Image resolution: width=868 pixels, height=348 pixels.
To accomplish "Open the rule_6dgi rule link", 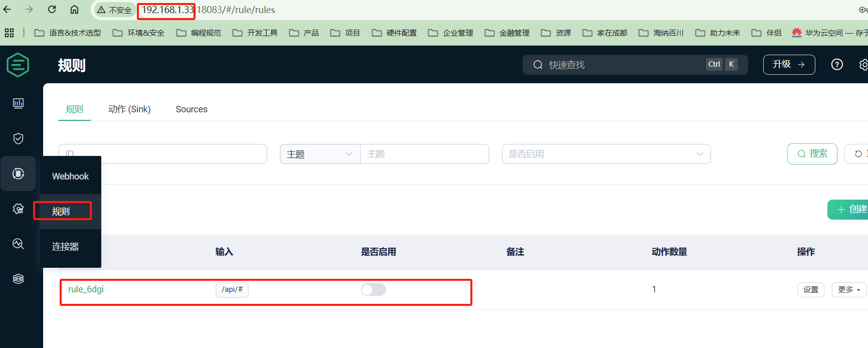I will coord(86,289).
